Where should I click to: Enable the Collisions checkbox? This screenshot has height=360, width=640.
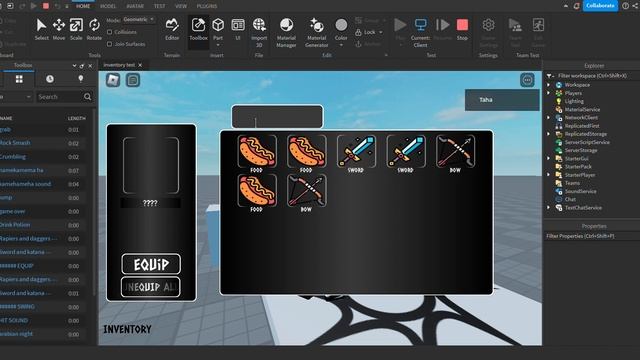coord(109,32)
